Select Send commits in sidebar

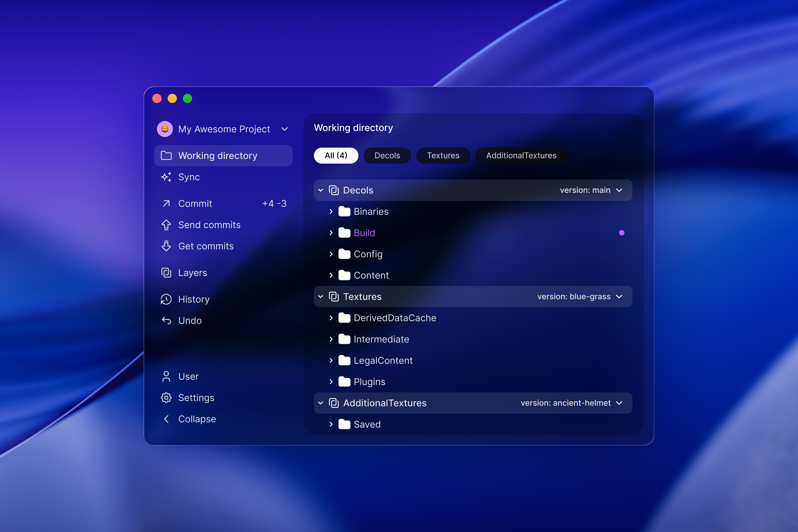pyautogui.click(x=209, y=225)
